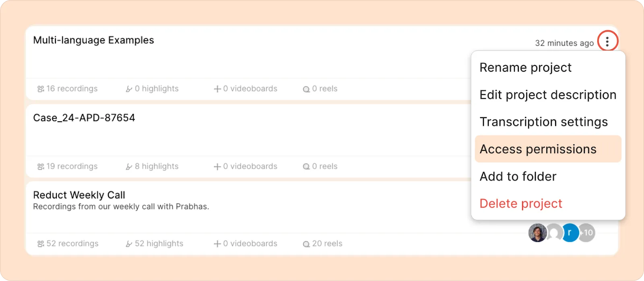Open the Case_24-APD-87654 project
The image size is (644, 281).
click(x=84, y=118)
